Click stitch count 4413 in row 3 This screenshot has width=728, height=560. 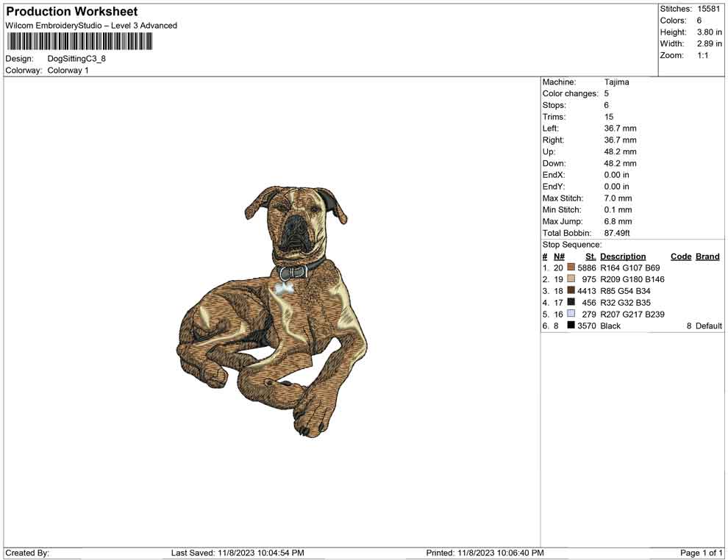[587, 291]
